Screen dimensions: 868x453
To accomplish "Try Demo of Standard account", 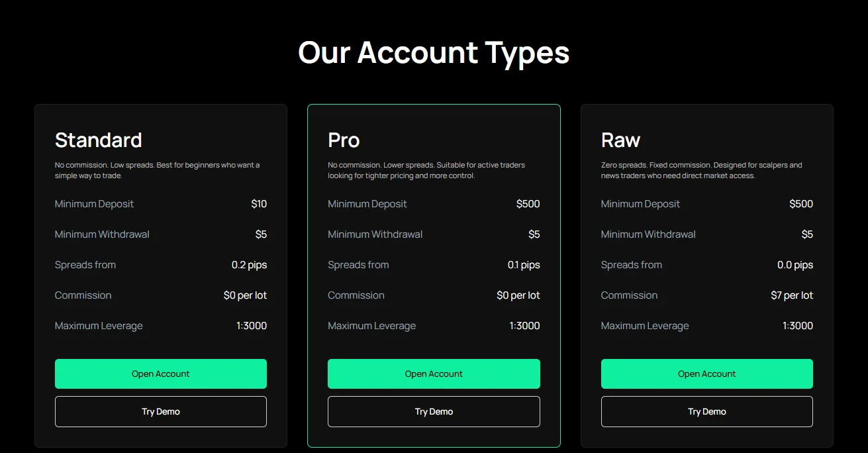I will [160, 411].
